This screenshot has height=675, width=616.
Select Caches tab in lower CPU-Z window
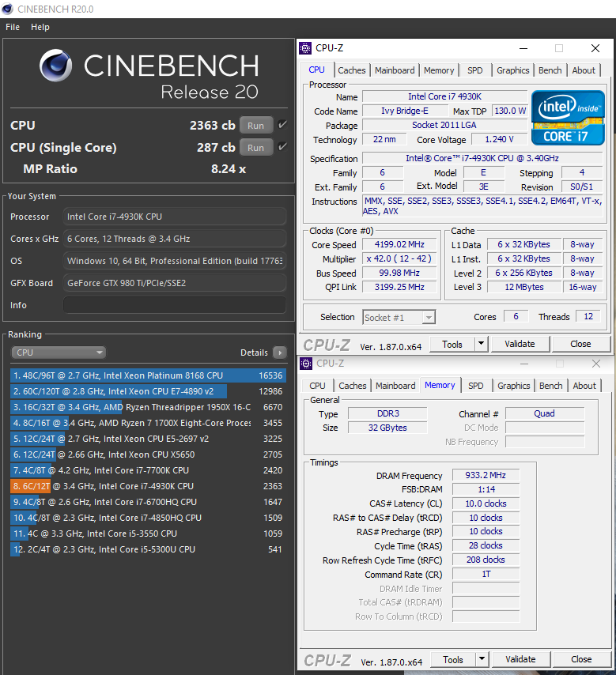[x=353, y=386]
